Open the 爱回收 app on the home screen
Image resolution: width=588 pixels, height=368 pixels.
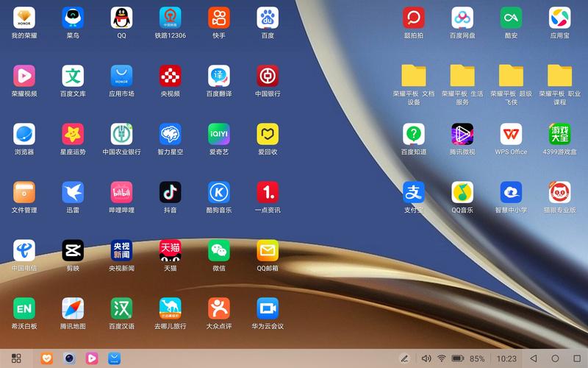point(268,134)
